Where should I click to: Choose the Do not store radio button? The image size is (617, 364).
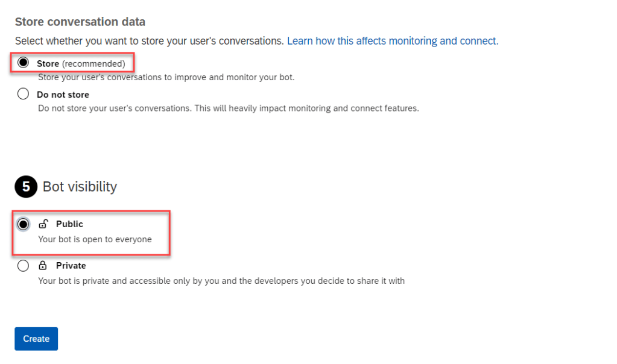point(23,94)
